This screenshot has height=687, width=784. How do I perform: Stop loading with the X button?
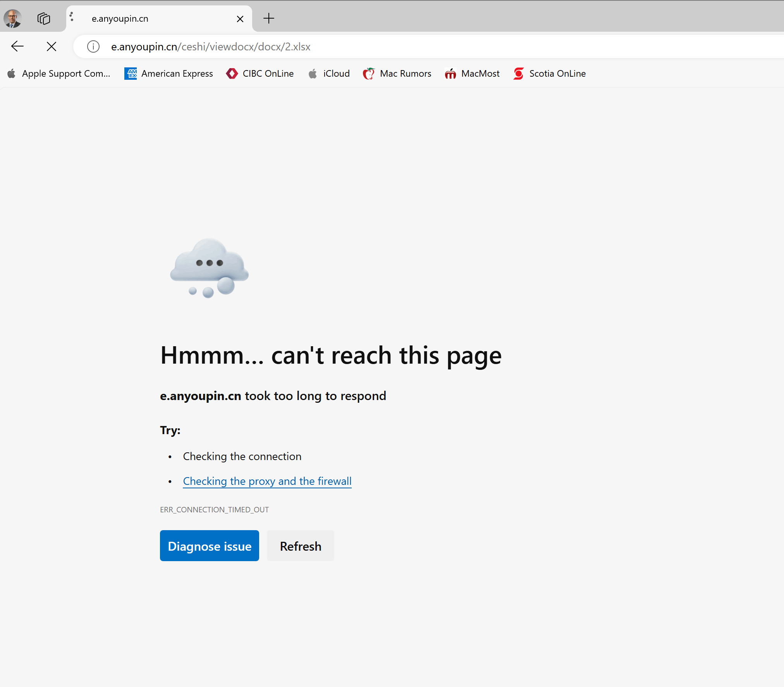[x=51, y=46]
